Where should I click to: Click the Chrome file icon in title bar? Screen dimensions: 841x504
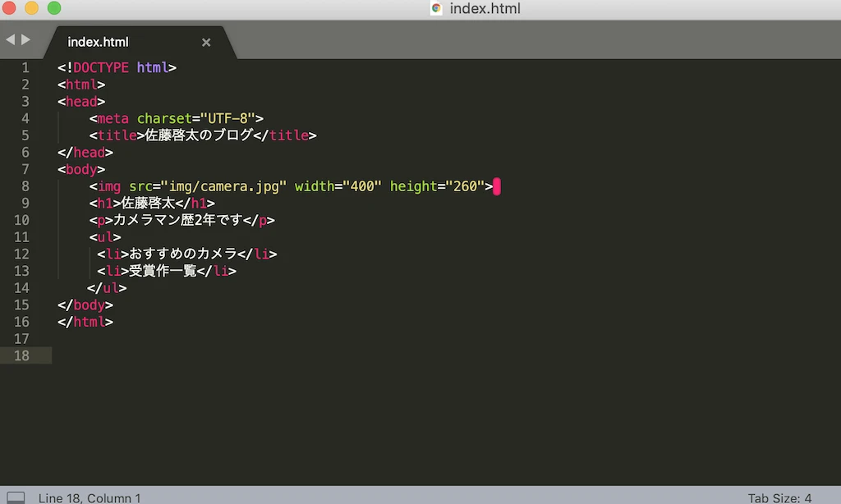coord(436,8)
